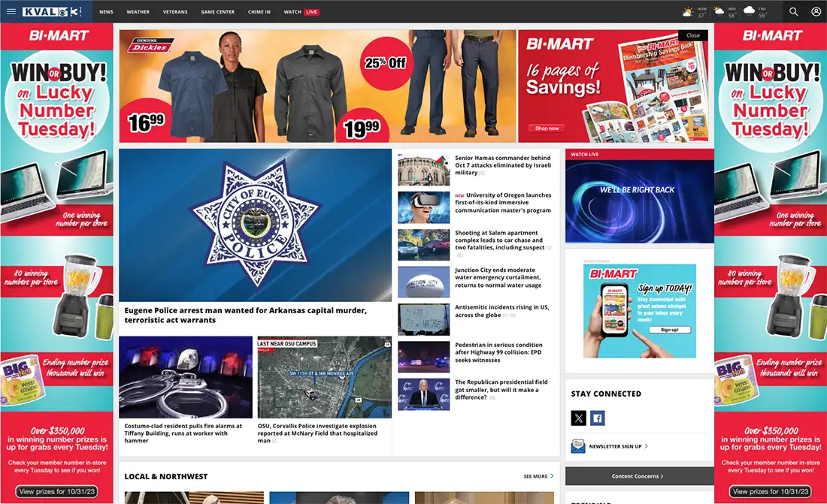Click Bi-Mart Sign up TODAY ad image
The image size is (827, 504).
(639, 311)
